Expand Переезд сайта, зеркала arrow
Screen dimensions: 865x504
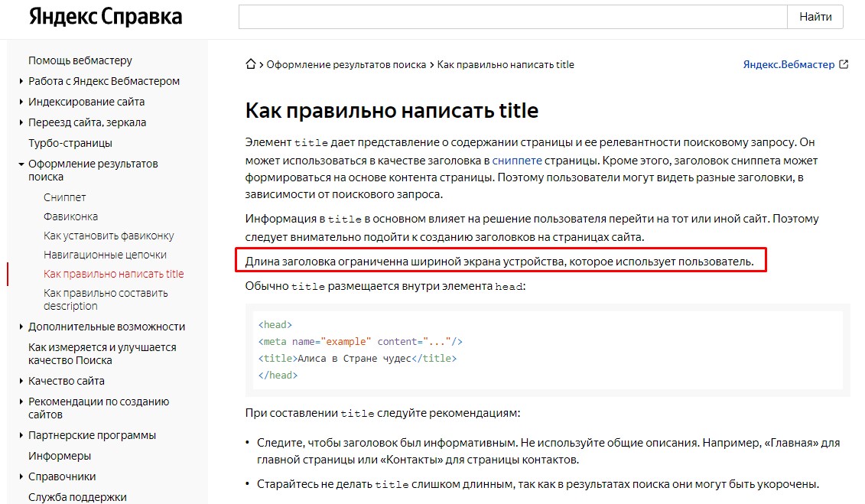(21, 122)
